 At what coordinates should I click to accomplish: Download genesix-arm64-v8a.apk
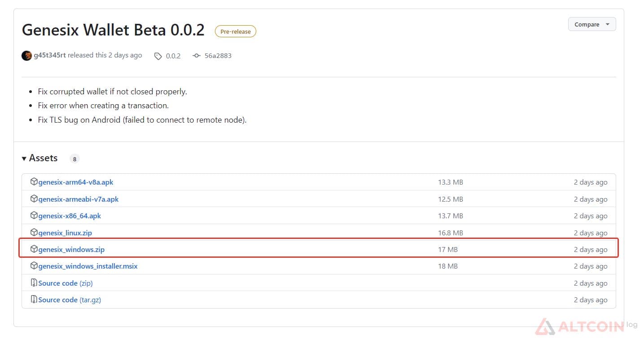76,182
